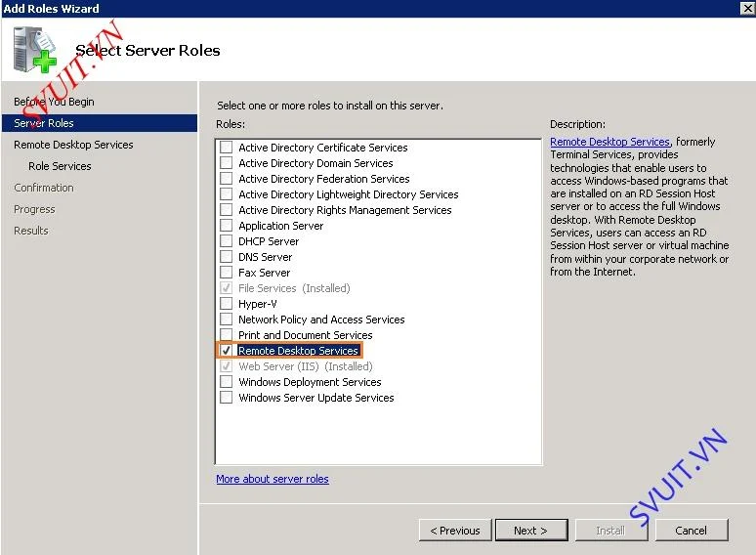Check Active Directory Certificate Services checkbox
The height and width of the screenshot is (555, 756).
[x=227, y=148]
